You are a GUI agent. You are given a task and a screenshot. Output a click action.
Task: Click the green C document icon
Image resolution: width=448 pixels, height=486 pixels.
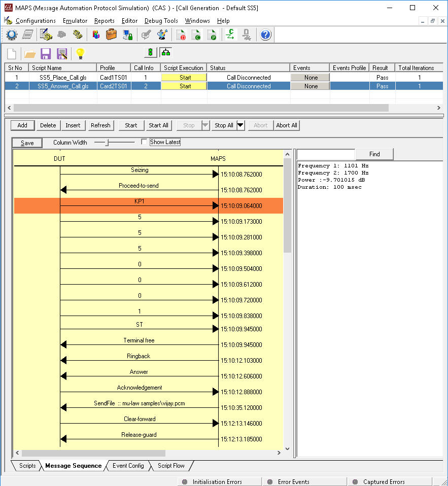pyautogui.click(x=196, y=34)
